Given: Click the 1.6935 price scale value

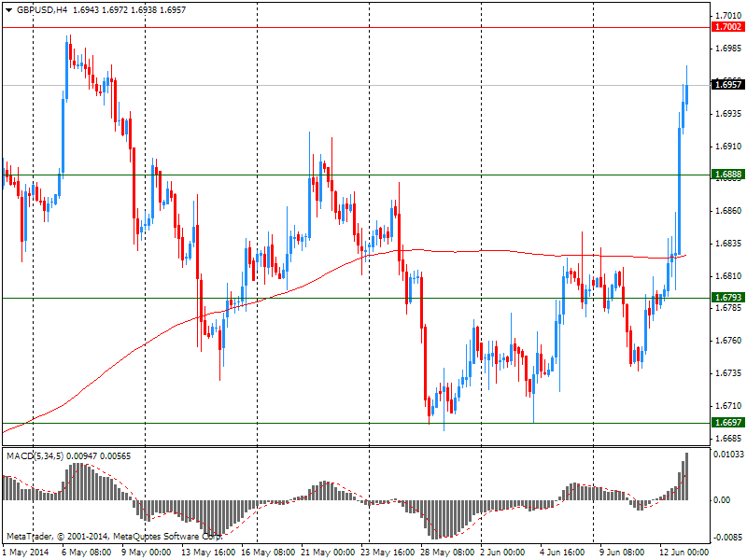Looking at the screenshot, I should tap(728, 113).
